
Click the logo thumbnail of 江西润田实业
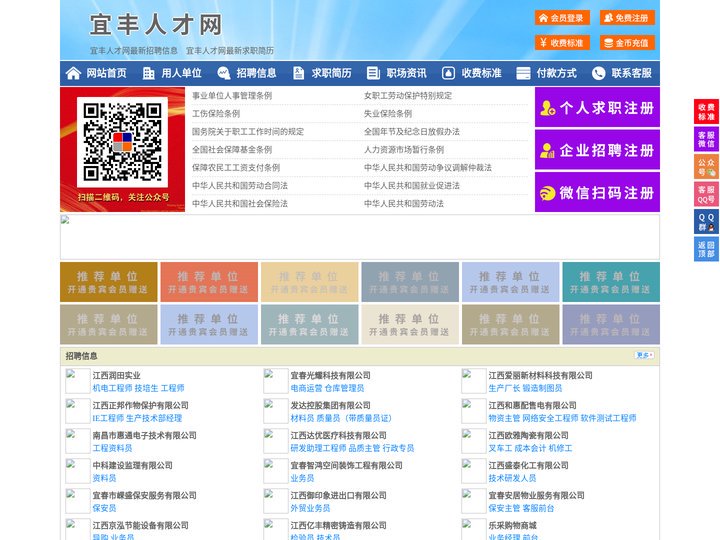point(78,381)
